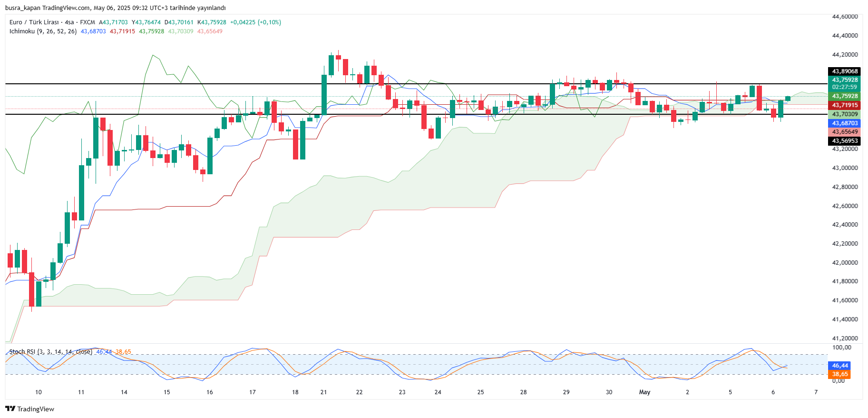Click the orange 38,65 Stoch RSI value label
Screen dimensions: 868x418
(x=840, y=374)
